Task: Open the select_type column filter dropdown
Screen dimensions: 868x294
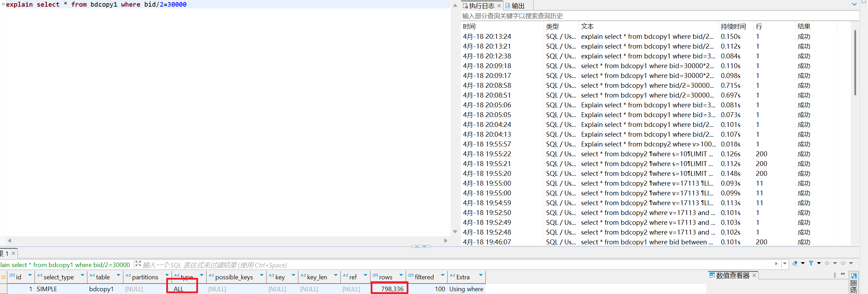Action: 82,275
